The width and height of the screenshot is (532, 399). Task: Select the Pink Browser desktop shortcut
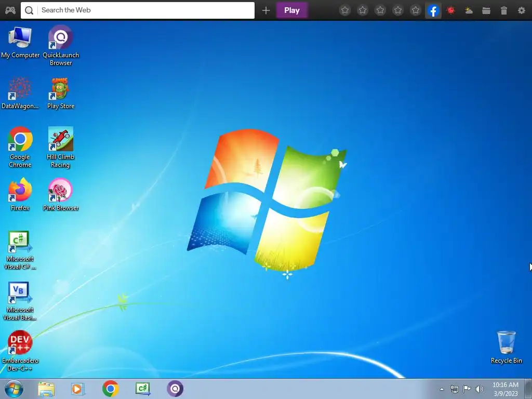(x=61, y=194)
